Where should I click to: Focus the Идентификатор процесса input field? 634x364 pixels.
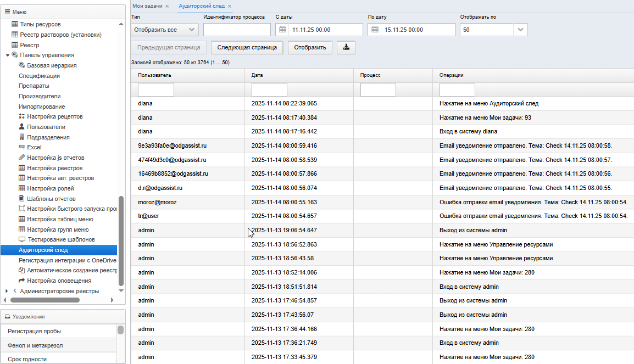coord(237,30)
